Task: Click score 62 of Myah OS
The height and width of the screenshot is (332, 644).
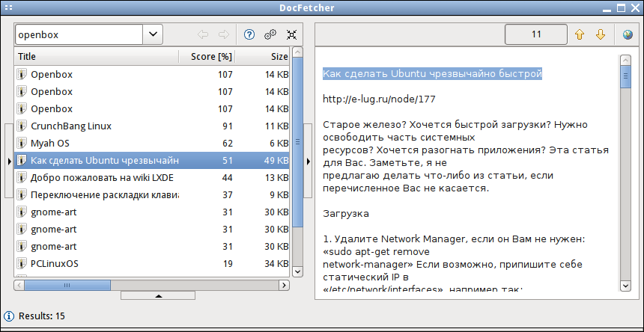Action: (x=228, y=143)
